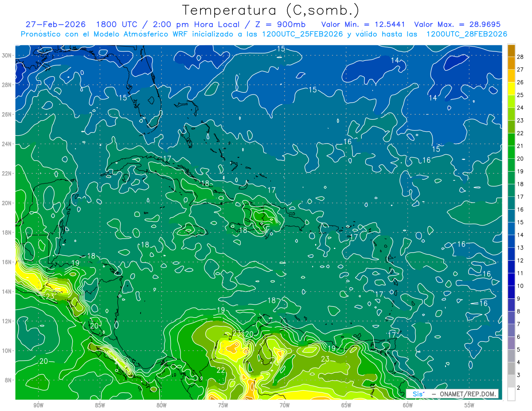The width and height of the screenshot is (532, 411).
Task: Select the amber legend swatch between 26 and 27
Action: (x=511, y=76)
